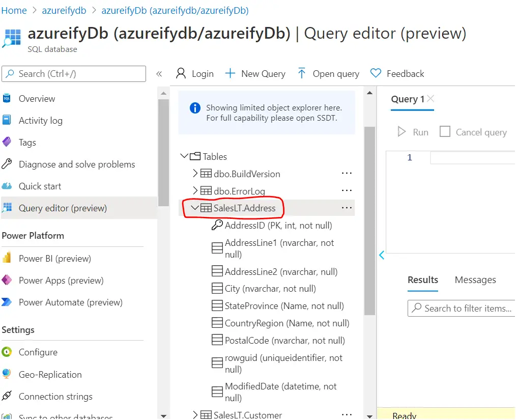The image size is (516, 420).
Task: Click the Run play icon
Action: click(x=402, y=132)
